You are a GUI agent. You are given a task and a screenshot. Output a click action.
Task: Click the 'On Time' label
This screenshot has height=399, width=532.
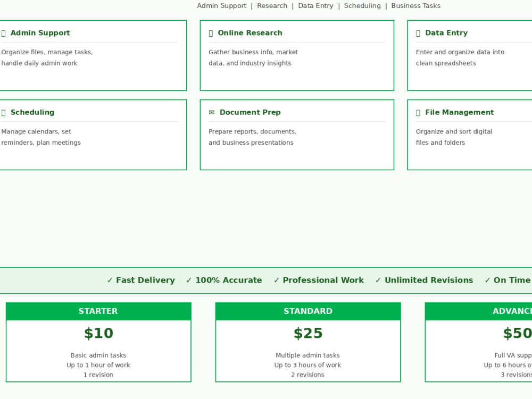click(x=512, y=280)
